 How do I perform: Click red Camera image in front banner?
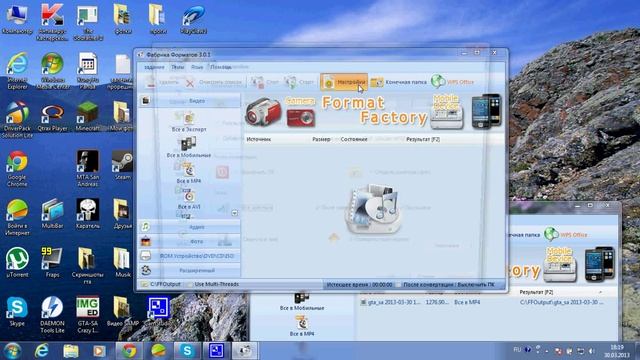[301, 113]
